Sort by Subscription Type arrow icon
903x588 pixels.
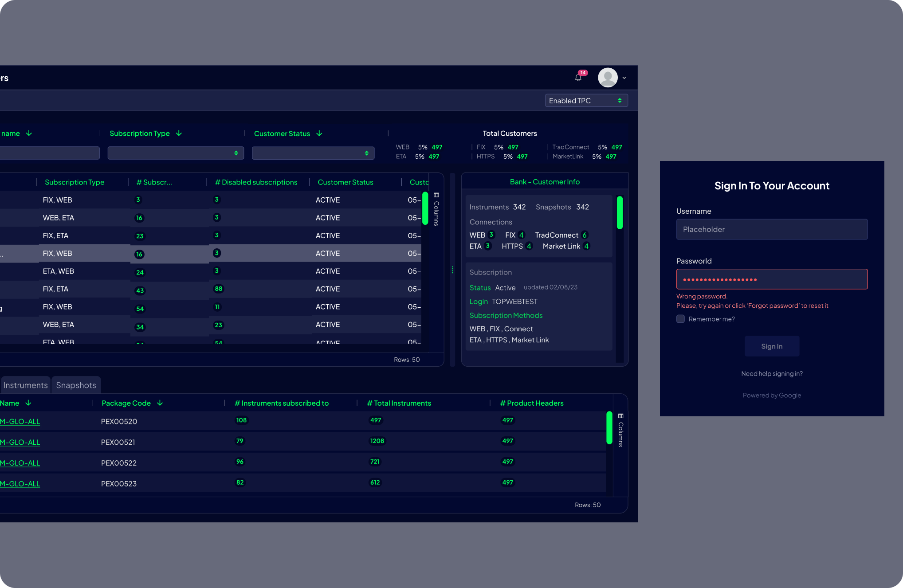(x=179, y=133)
